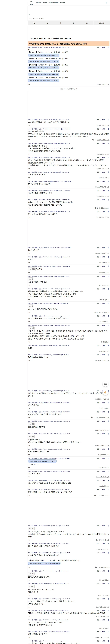Open ID:qmiRNlwA0(1/2) link on post 0007
Image resolution: width=110 pixels, height=644 pixels.
102,187
